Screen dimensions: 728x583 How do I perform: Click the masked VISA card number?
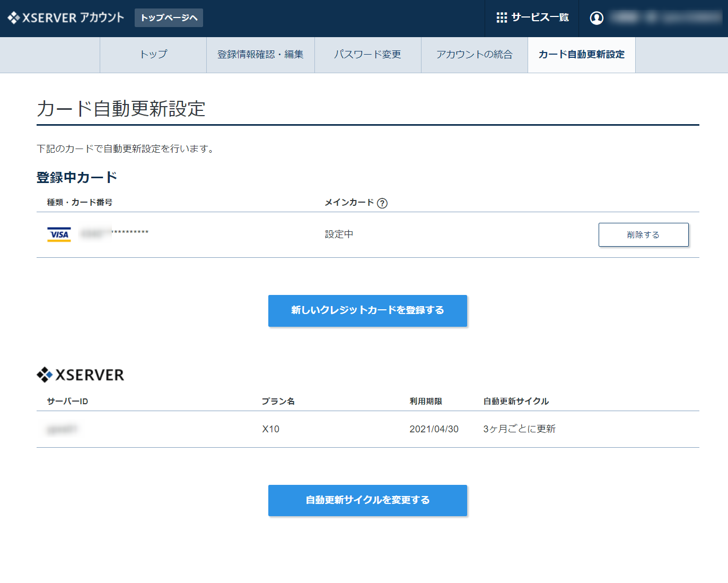(x=115, y=233)
